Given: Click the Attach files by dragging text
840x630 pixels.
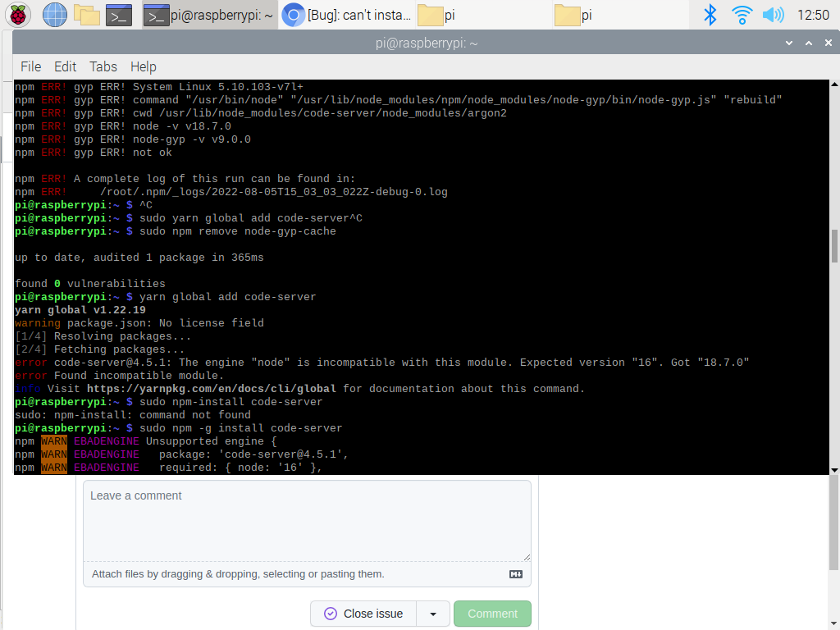Looking at the screenshot, I should tap(238, 574).
